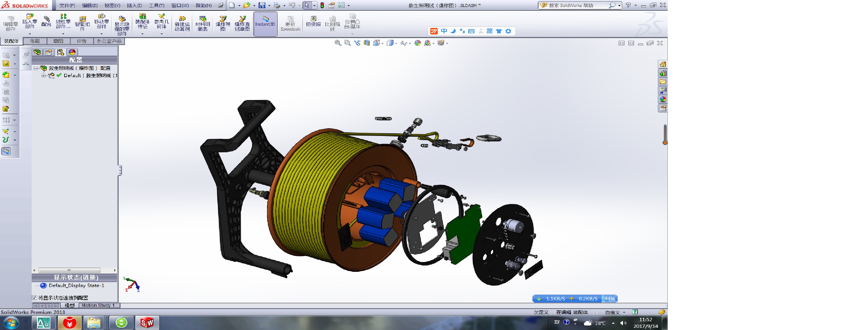Open the 帮助(H) menu

(203, 5)
